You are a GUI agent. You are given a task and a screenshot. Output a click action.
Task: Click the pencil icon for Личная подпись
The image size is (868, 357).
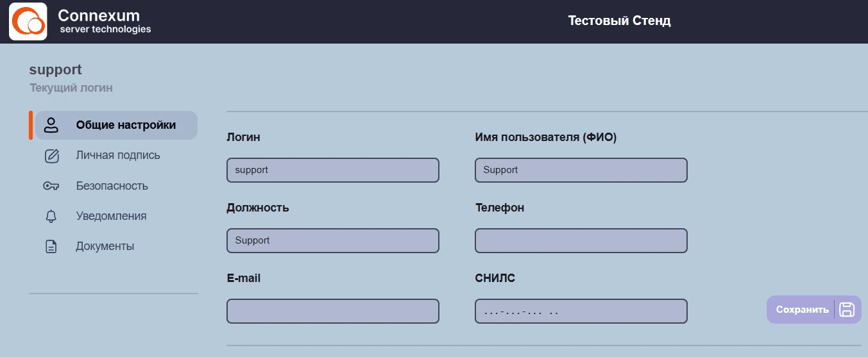51,156
